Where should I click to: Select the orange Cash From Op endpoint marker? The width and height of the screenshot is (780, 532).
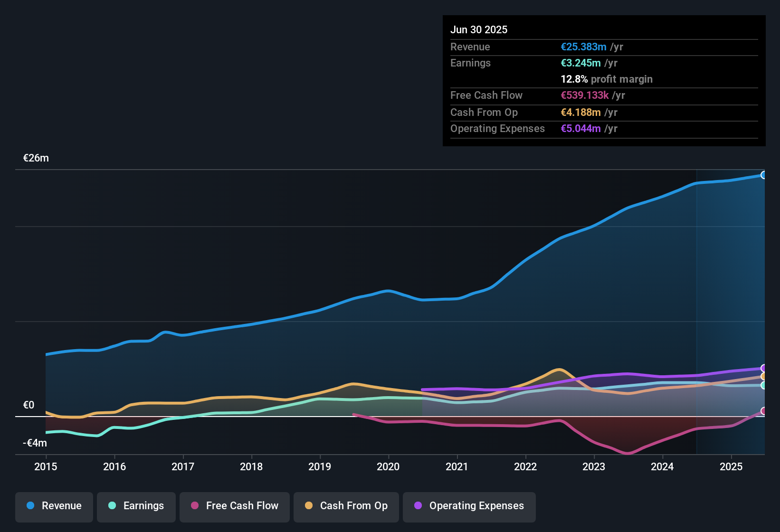[x=763, y=376]
